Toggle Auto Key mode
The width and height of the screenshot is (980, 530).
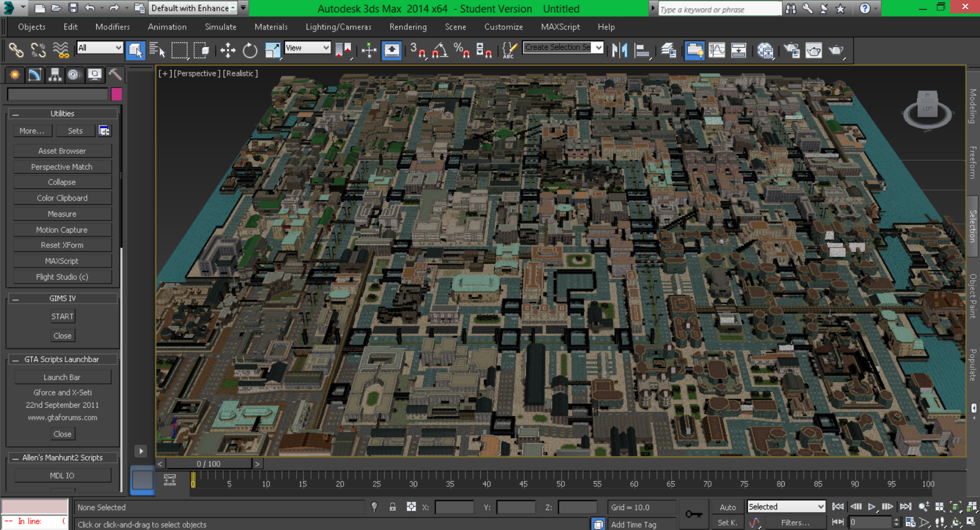pos(728,507)
